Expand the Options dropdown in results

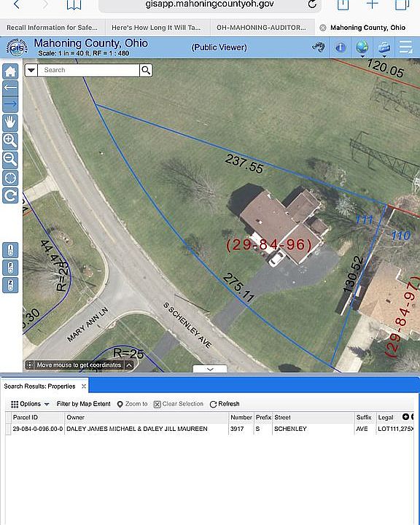(30, 404)
